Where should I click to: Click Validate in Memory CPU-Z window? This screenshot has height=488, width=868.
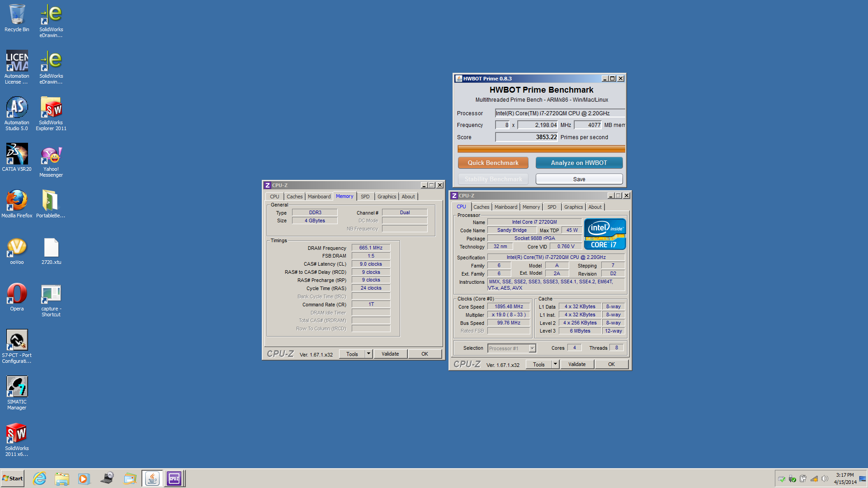(x=390, y=354)
